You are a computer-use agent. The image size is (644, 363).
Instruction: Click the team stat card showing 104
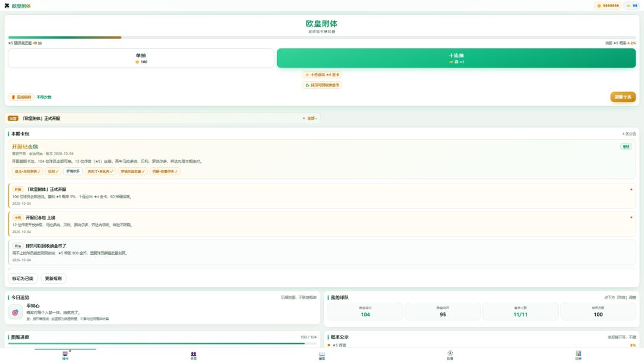click(x=365, y=312)
